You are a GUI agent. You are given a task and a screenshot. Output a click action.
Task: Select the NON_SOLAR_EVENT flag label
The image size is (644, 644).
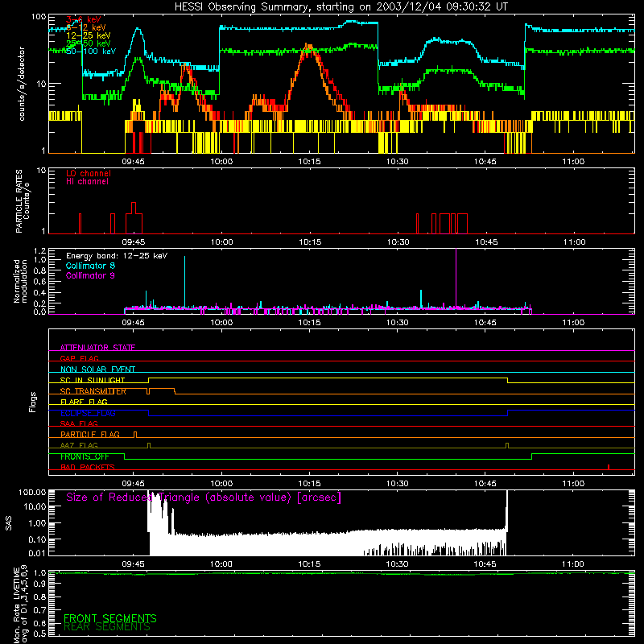coord(97,369)
